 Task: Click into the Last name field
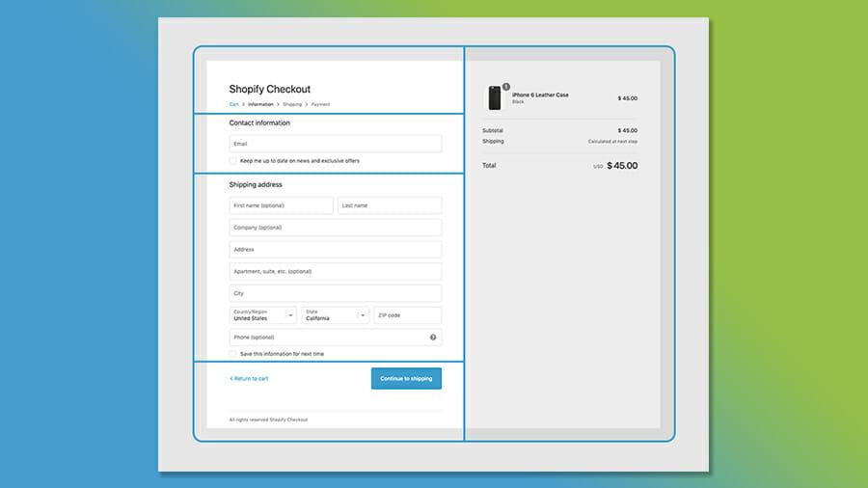(389, 205)
